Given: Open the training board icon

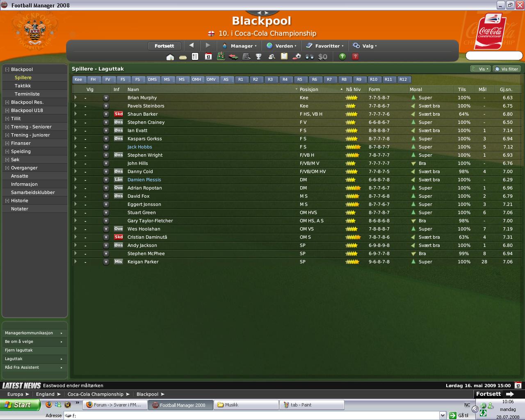Looking at the screenshot, I should tap(246, 57).
